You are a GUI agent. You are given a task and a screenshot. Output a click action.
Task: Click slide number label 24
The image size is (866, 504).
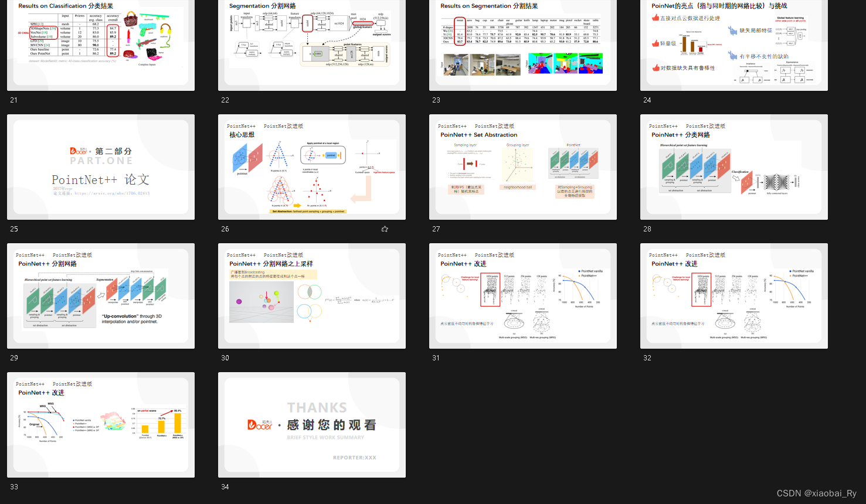coord(647,100)
